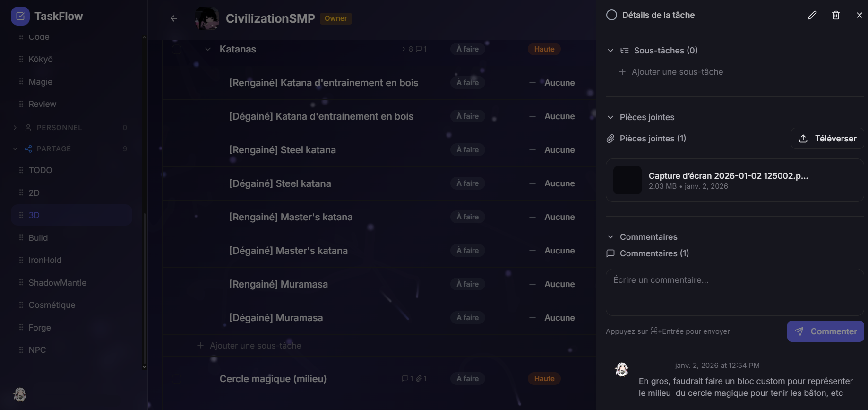This screenshot has width=868, height=410.
Task: Set priority for [Rengainé] Master's katana
Action: click(552, 217)
